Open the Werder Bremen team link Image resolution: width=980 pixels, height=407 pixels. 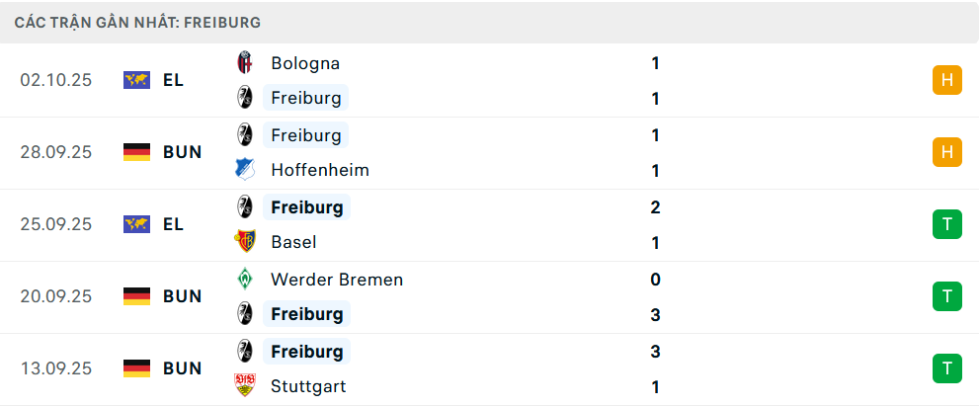tap(337, 280)
